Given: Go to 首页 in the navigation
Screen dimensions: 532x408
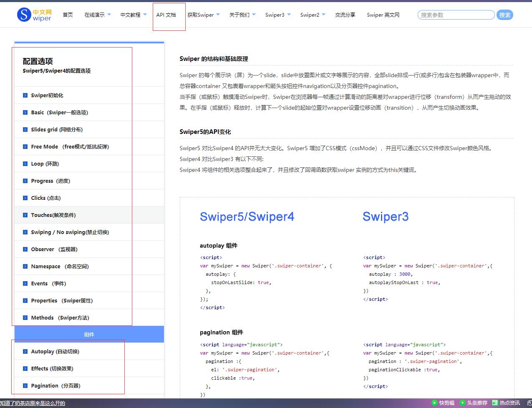Looking at the screenshot, I should [x=68, y=15].
